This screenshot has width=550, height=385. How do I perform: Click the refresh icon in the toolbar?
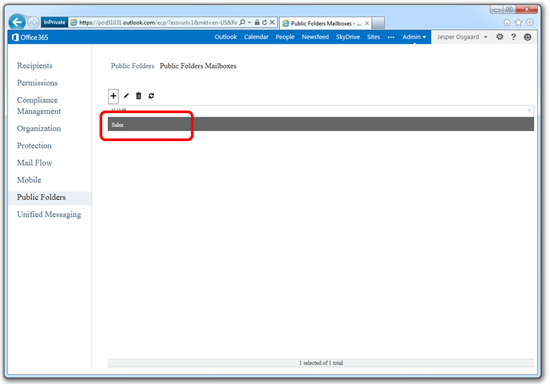pos(151,96)
